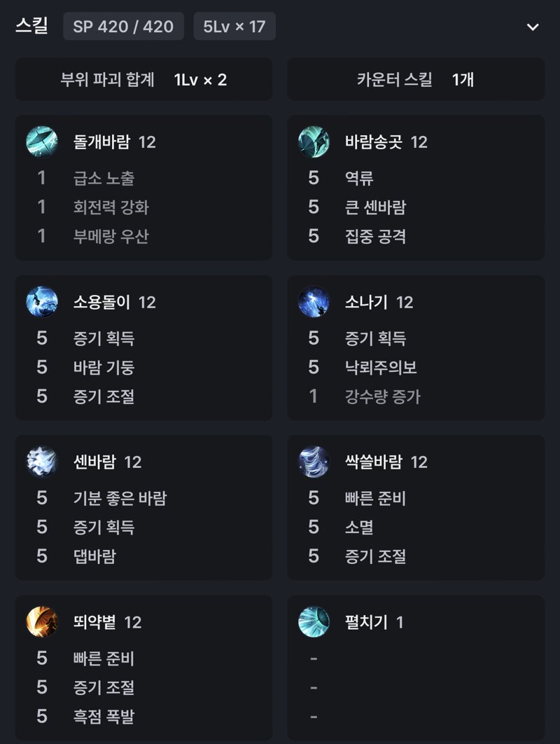This screenshot has width=560, height=744.
Task: Select the 기분 좋은 바람 trait
Action: (120, 497)
